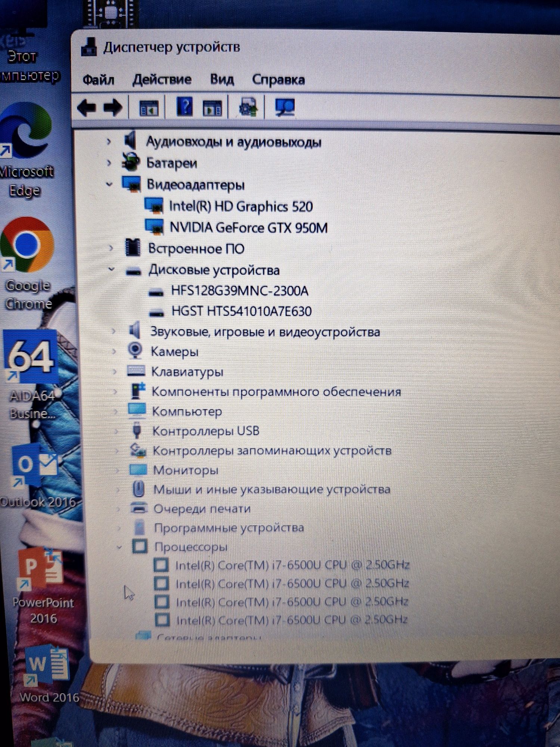Click the Камеры webcam icon
Viewport: 560px width, 747px height.
[135, 351]
